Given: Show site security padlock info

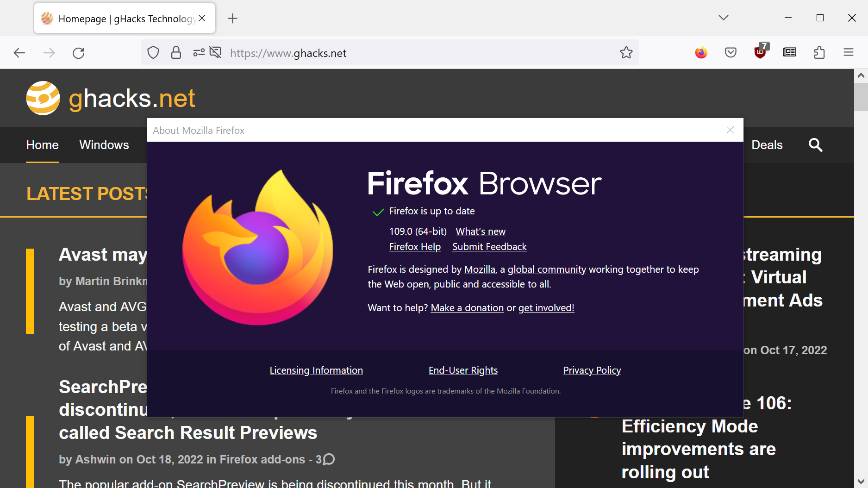Looking at the screenshot, I should (176, 53).
